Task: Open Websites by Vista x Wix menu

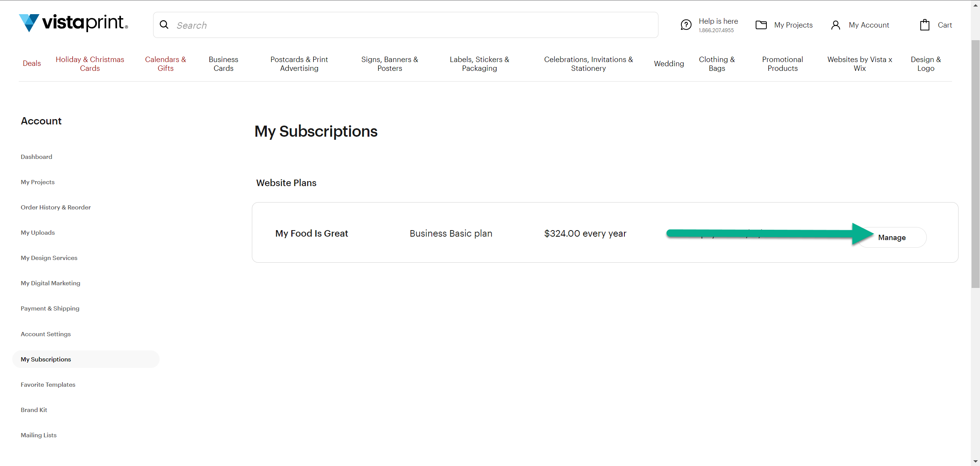Action: point(860,64)
